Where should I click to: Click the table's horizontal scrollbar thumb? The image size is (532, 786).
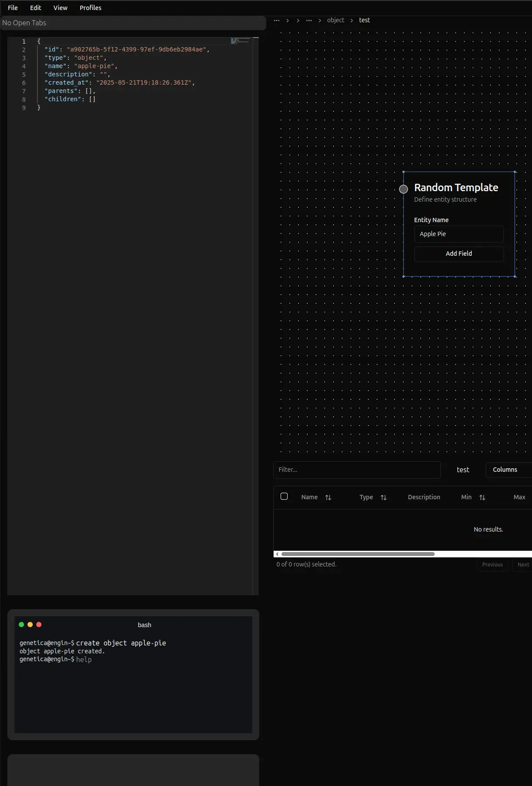(358, 554)
